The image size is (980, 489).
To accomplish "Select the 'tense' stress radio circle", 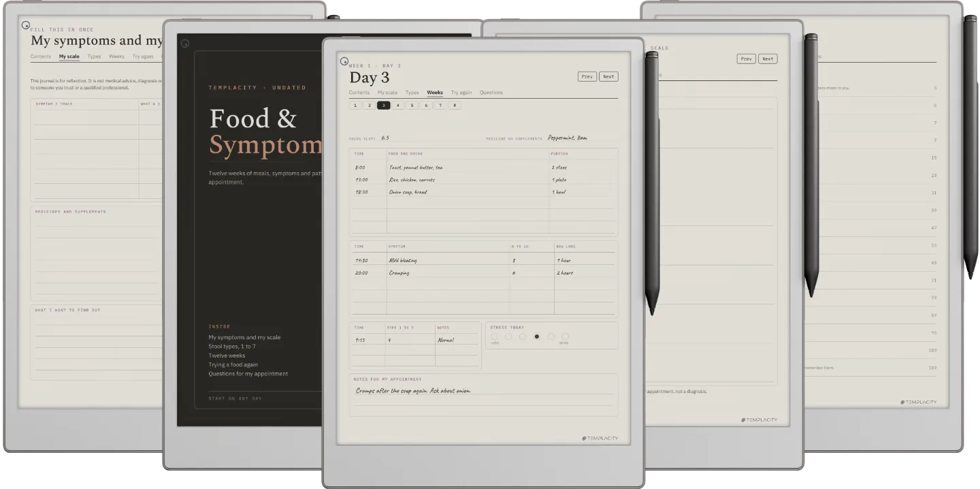I will 565,336.
